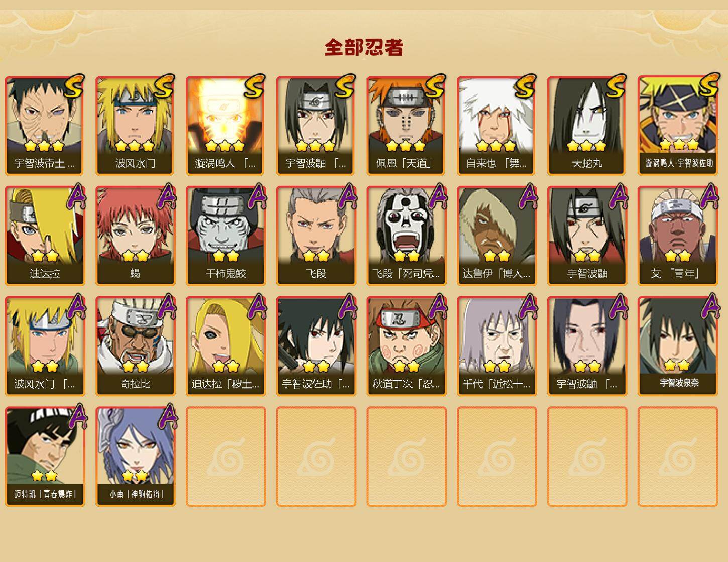This screenshot has height=562, width=728.
Task: Click the 迪达拉 A-rank card
Action: point(45,236)
